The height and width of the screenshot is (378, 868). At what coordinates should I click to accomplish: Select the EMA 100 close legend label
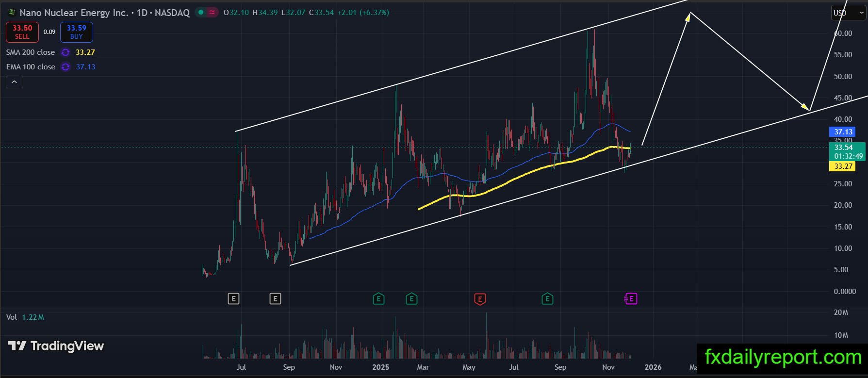click(x=31, y=67)
